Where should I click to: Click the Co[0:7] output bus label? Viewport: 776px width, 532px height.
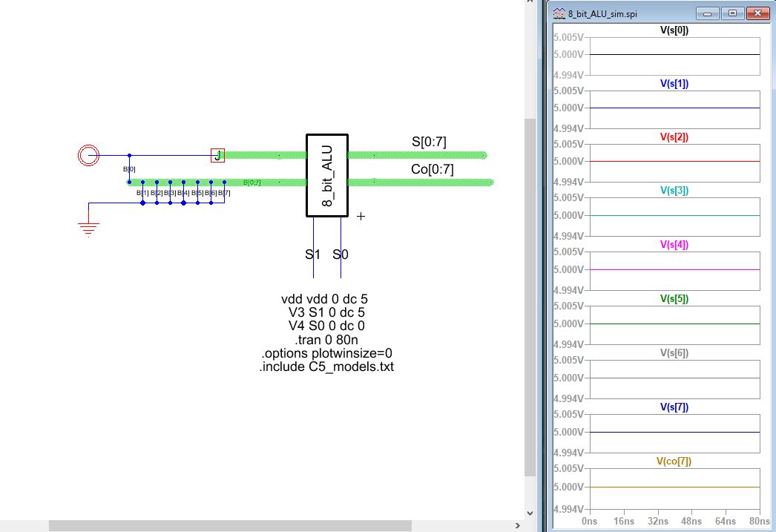click(432, 170)
